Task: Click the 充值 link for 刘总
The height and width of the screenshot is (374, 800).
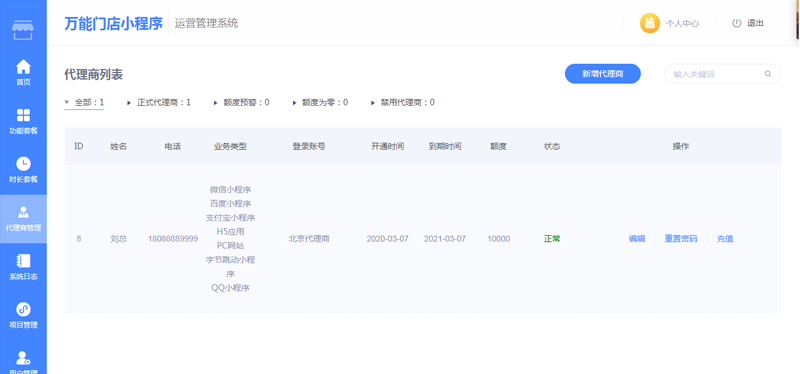Action: click(x=725, y=238)
